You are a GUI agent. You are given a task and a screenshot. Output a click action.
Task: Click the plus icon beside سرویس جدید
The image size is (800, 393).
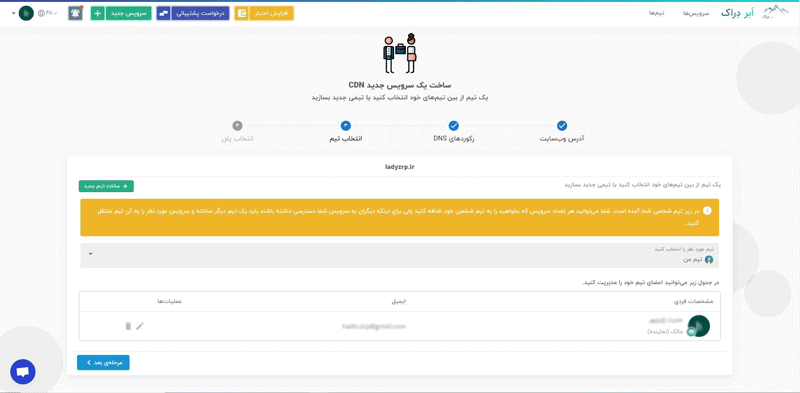pyautogui.click(x=97, y=13)
